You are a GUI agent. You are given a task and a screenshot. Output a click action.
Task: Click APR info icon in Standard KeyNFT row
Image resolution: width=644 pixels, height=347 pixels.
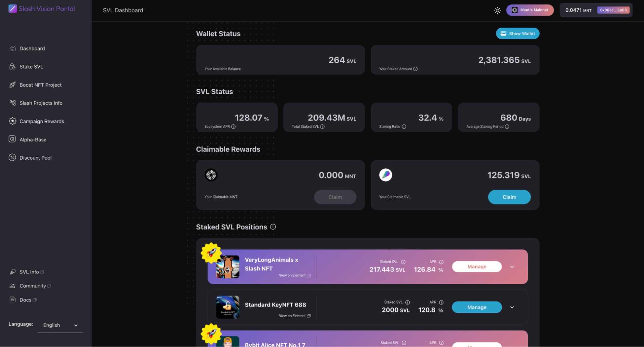pyautogui.click(x=441, y=302)
